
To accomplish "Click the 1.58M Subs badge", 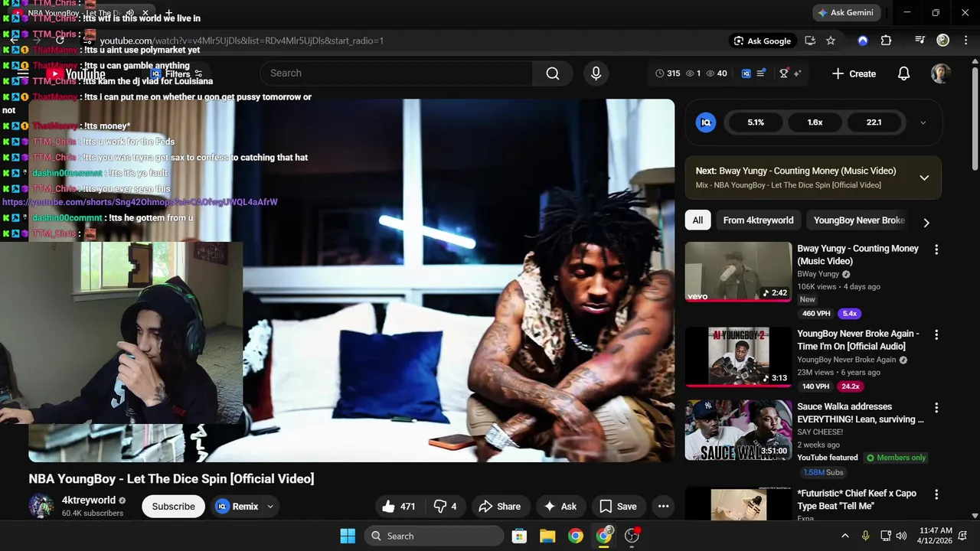I will [x=823, y=473].
